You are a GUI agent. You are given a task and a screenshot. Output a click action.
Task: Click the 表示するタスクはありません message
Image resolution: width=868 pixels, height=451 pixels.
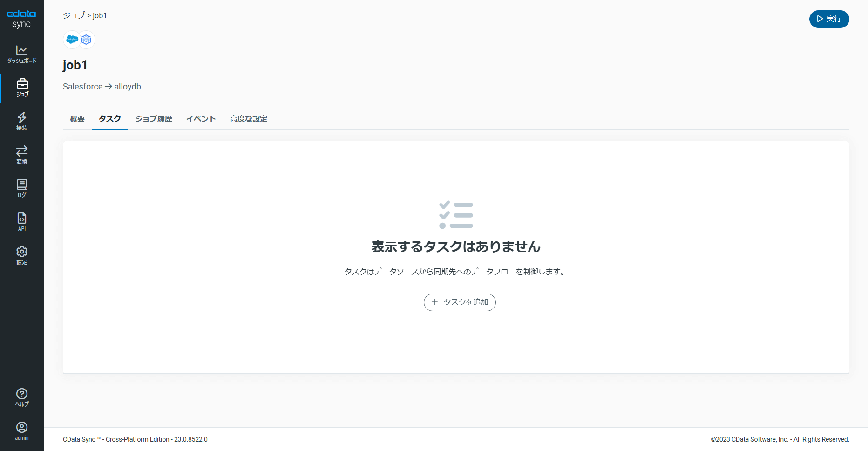pos(456,246)
